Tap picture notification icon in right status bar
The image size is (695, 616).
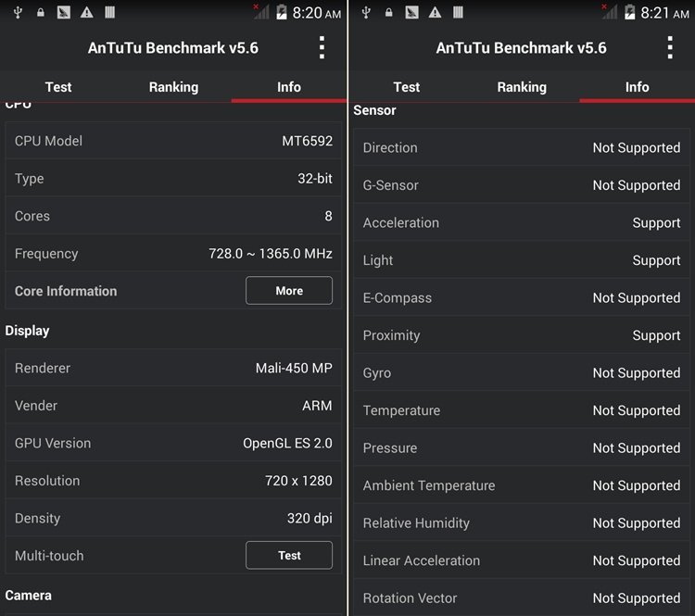pyautogui.click(x=411, y=13)
